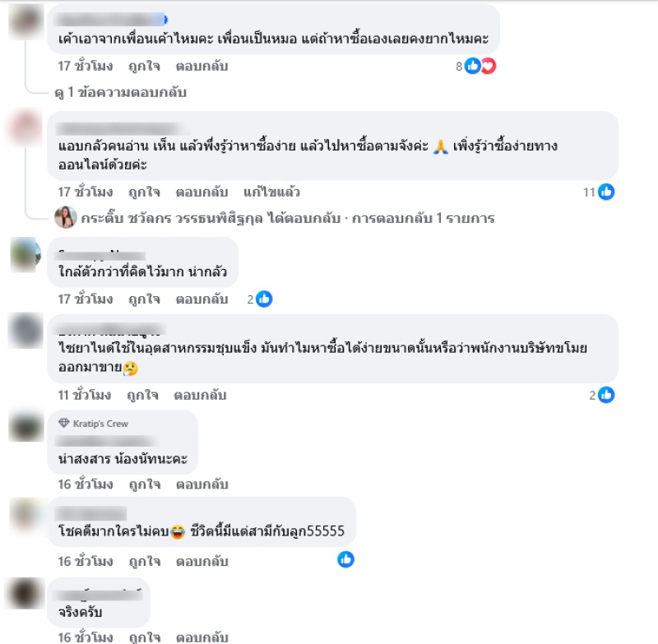Expand ดู 1 ข้อความตอบกลับ replies
The image size is (658, 644).
coord(120,92)
